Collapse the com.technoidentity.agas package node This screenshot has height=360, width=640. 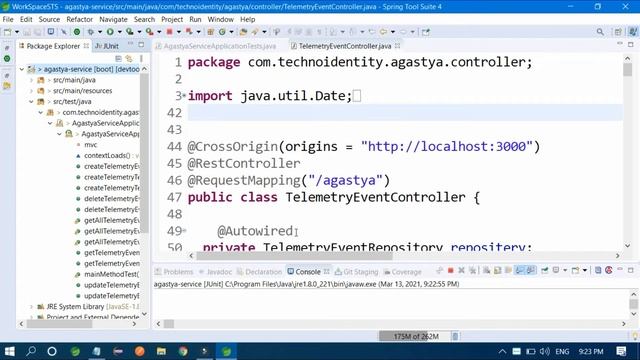[40, 112]
